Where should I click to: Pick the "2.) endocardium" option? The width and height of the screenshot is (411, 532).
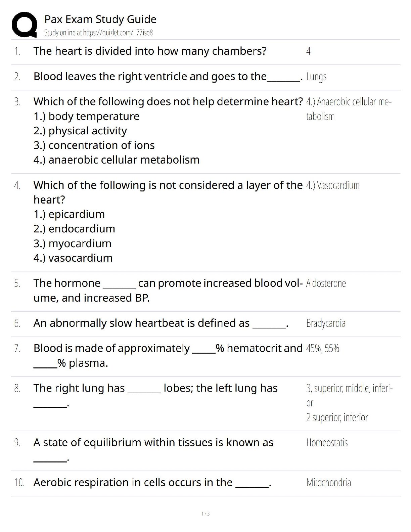tap(74, 229)
